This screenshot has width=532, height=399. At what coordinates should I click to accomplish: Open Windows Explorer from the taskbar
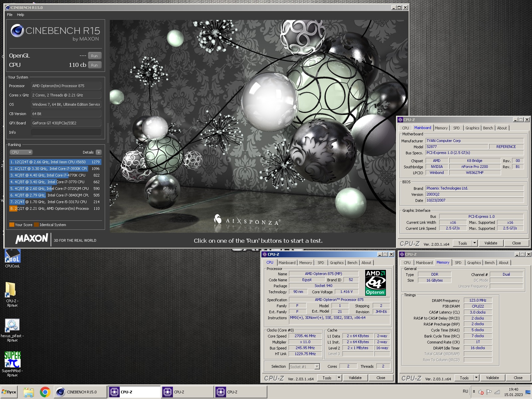click(29, 392)
